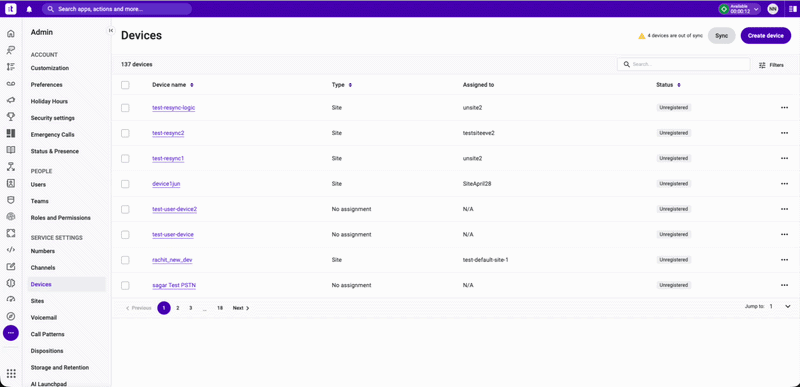Open Holiday Hours in the sidebar
The width and height of the screenshot is (800, 387).
[49, 101]
